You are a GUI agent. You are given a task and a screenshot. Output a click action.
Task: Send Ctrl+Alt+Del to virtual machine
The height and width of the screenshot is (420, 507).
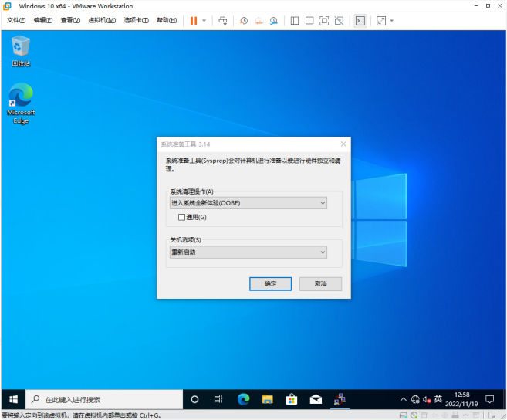click(223, 21)
